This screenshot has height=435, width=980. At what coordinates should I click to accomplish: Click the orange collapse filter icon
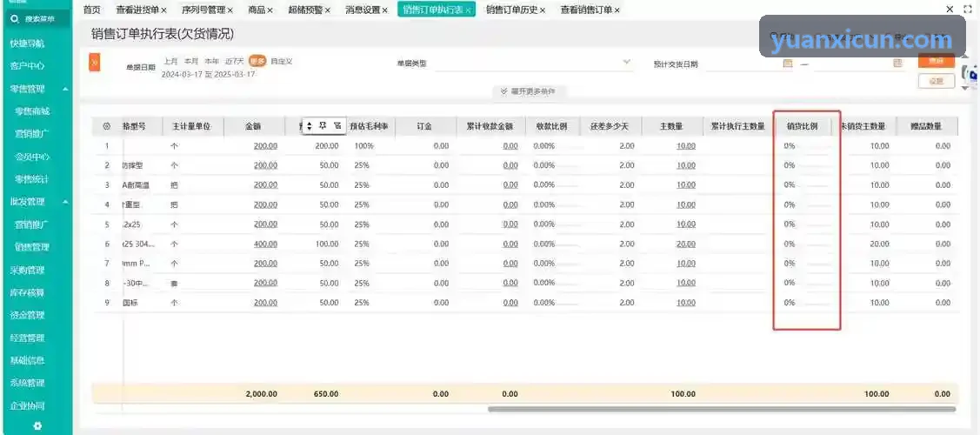95,63
